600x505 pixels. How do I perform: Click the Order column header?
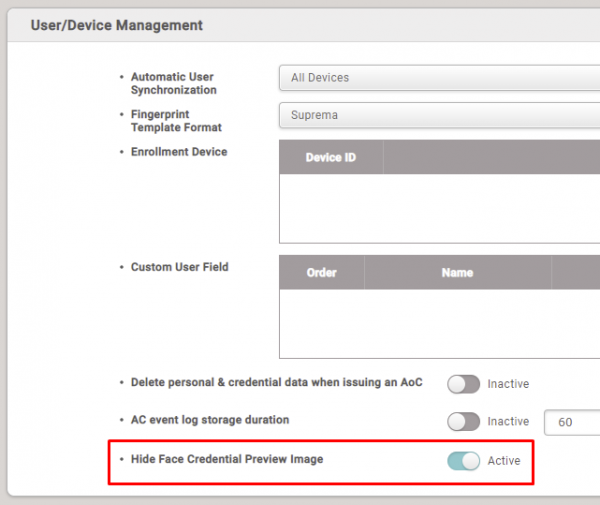point(321,273)
